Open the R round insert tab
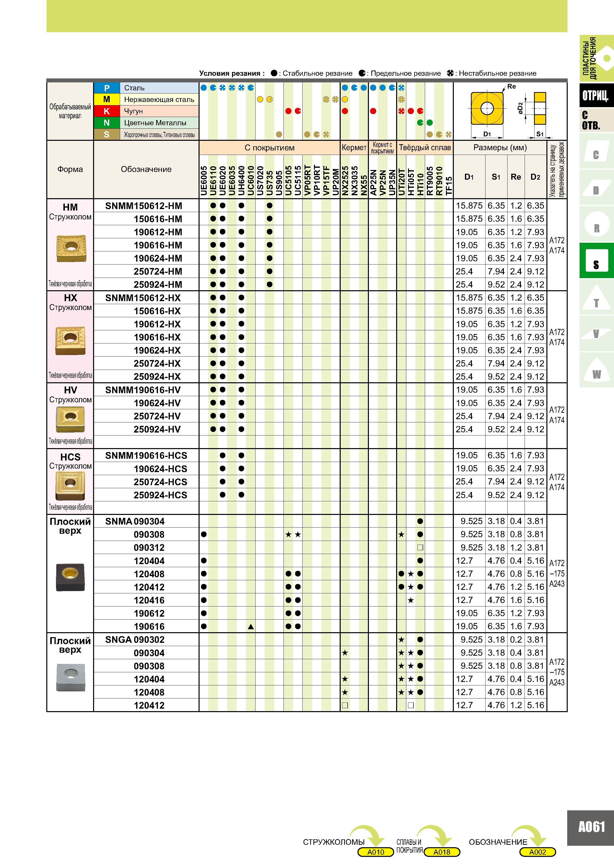 tap(596, 224)
